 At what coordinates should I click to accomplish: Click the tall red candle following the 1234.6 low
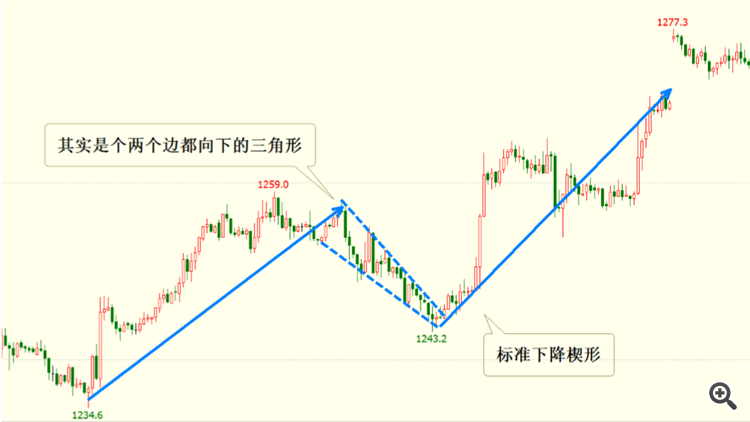coord(100,344)
